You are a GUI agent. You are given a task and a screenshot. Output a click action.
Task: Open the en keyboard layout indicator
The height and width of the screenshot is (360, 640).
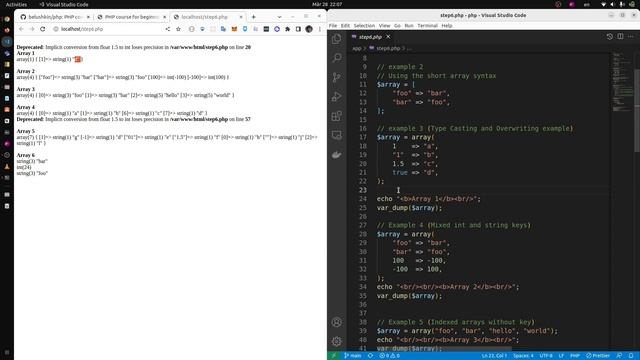coord(587,4)
